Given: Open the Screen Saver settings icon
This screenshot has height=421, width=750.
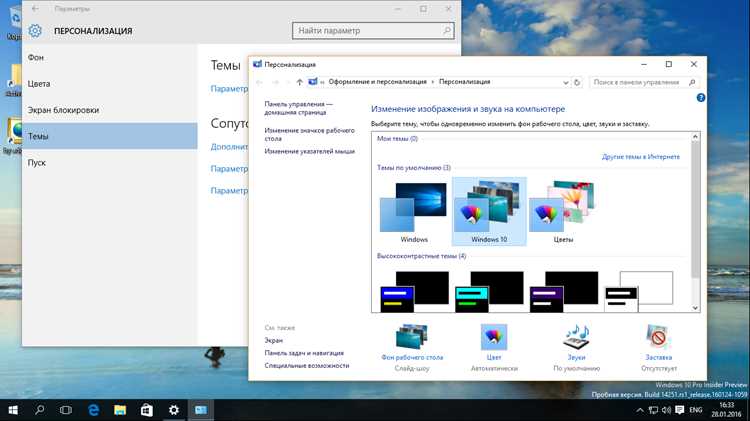Looking at the screenshot, I should coord(659,337).
